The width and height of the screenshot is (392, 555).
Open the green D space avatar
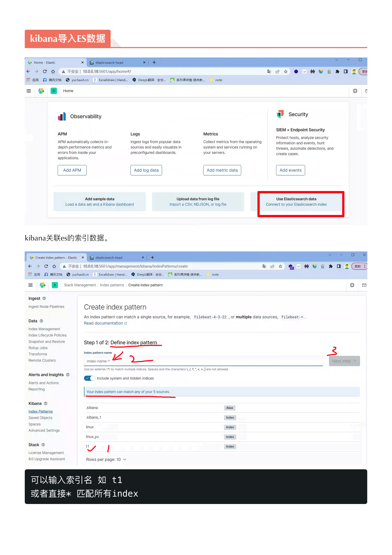[x=55, y=285]
